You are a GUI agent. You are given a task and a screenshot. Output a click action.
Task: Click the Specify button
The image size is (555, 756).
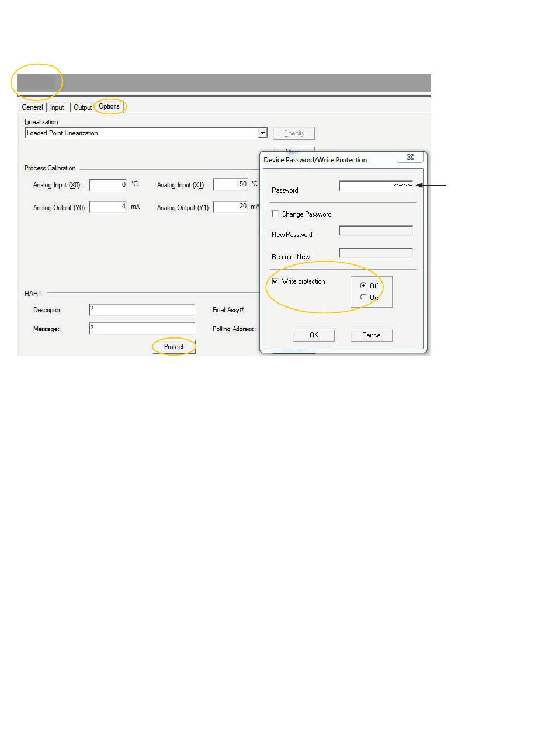tap(294, 133)
